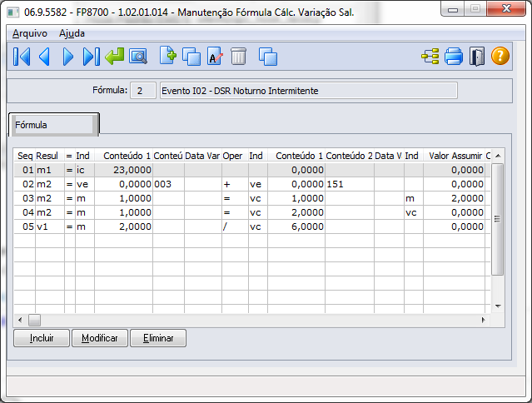This screenshot has height=403, width=532.
Task: Click the 6,0000 cell in row 05
Action: point(296,226)
